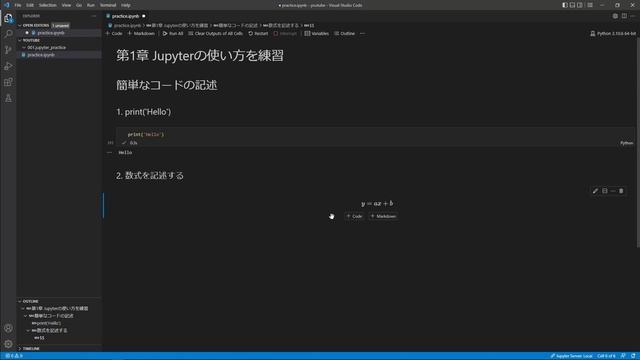Open the Accounts icon in activity bar
The image size is (640, 360).
click(x=8, y=328)
